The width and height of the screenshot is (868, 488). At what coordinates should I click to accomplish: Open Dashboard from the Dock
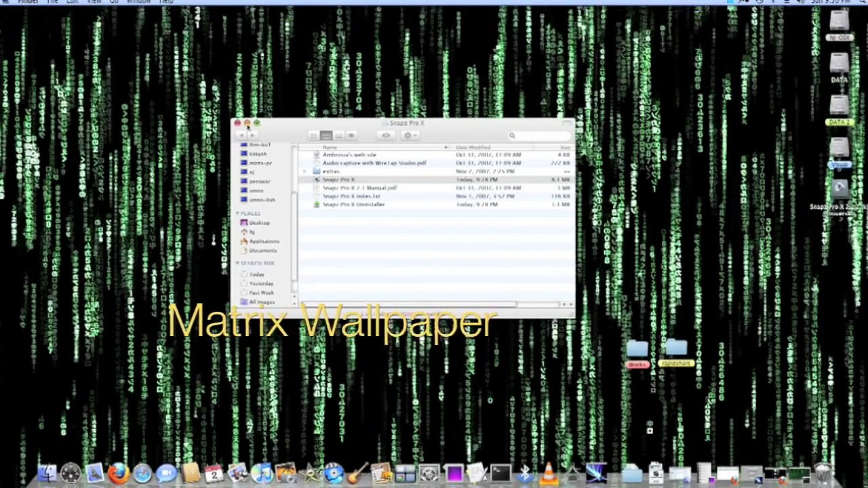[71, 473]
